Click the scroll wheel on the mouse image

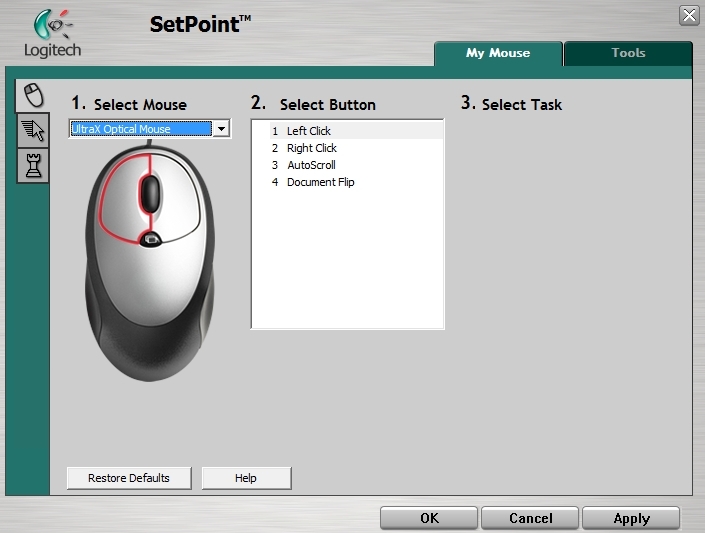(150, 190)
